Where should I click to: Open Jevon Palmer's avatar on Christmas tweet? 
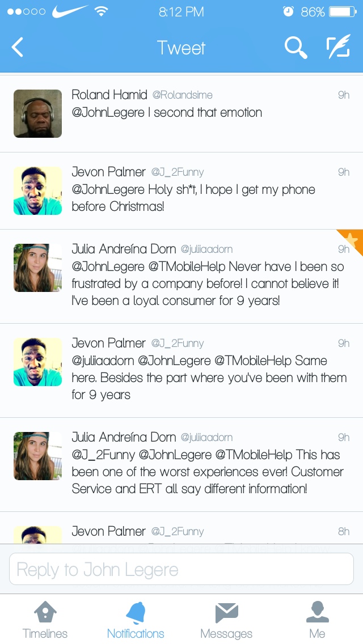click(38, 190)
